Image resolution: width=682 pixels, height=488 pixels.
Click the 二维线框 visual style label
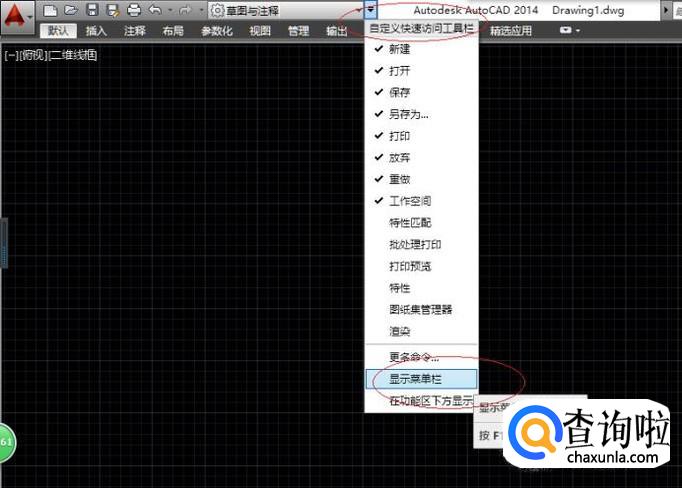pos(73,55)
